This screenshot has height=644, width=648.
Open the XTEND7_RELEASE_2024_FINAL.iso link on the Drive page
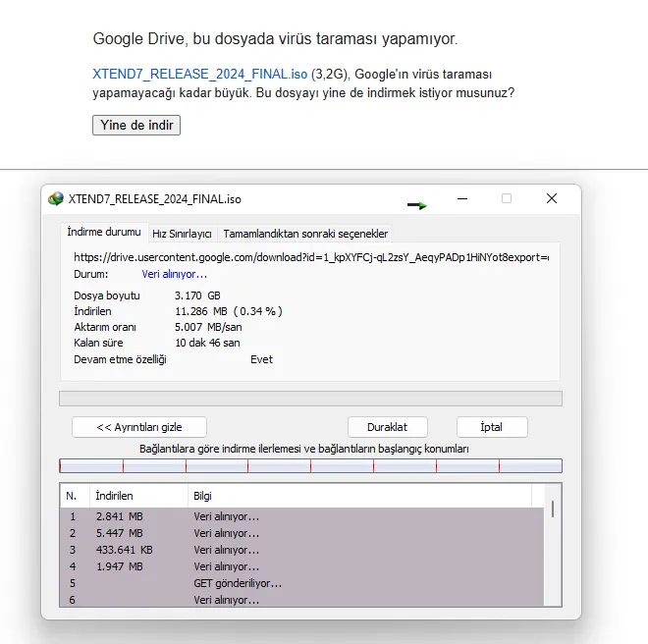point(200,74)
